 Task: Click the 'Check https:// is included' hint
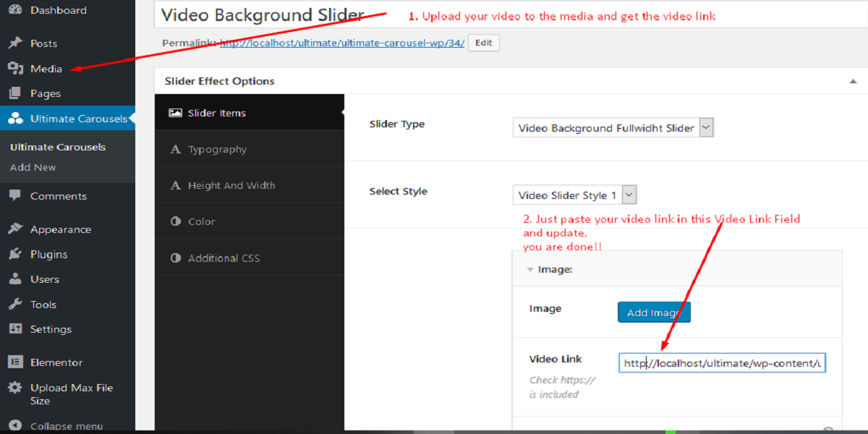tap(562, 387)
